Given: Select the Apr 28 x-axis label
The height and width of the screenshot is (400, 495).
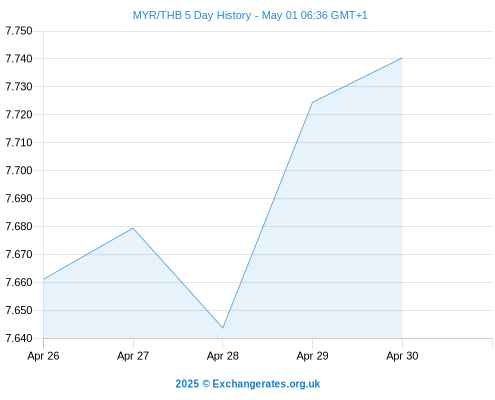Looking at the screenshot, I should (x=223, y=356).
